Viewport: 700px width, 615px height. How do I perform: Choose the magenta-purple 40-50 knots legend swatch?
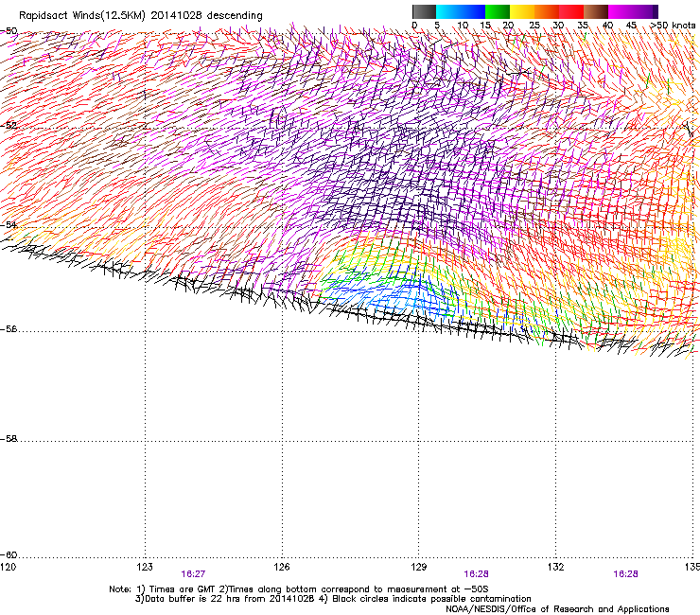click(x=633, y=11)
